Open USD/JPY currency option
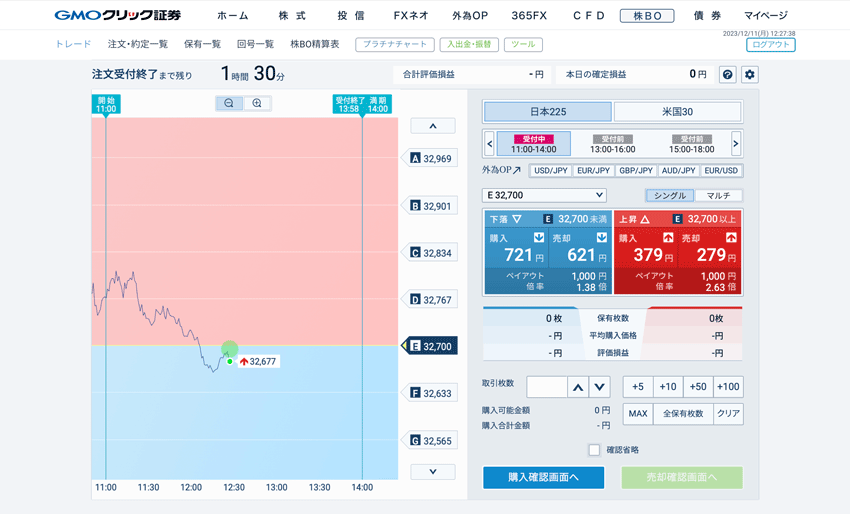The width and height of the screenshot is (850, 514). pyautogui.click(x=551, y=170)
